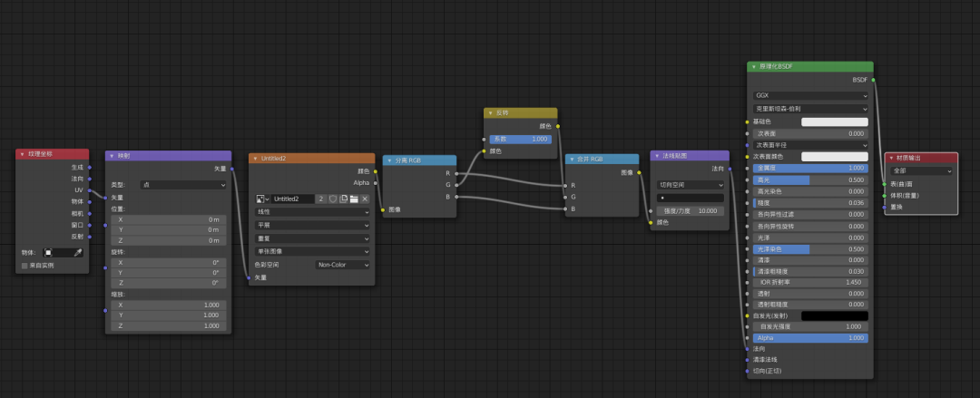Click the BSDF output socket on the 原理化BSDF node
Image resolution: width=980 pixels, height=398 pixels.
tap(874, 80)
